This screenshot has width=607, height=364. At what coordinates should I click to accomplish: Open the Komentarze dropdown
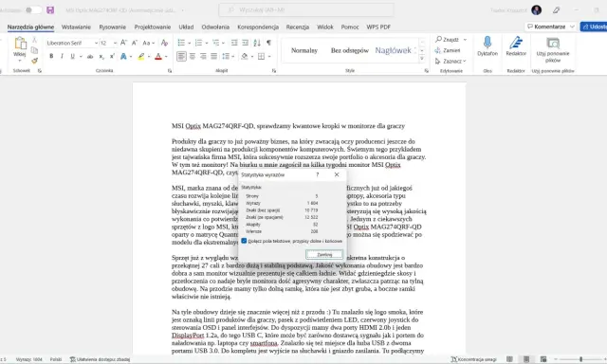572,27
